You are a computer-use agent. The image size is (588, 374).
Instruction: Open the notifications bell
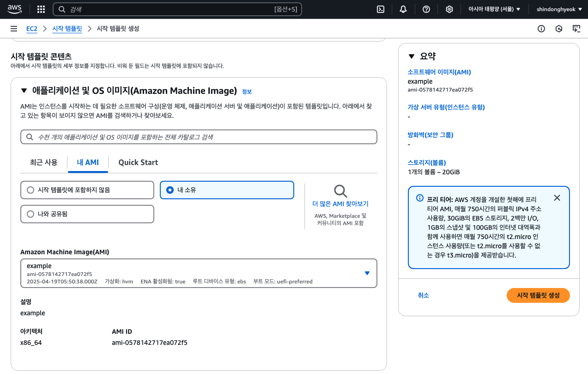click(403, 9)
